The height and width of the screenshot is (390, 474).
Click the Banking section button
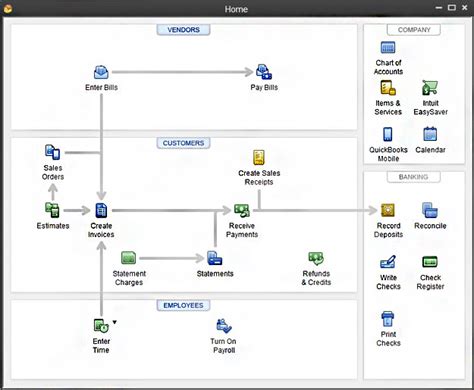414,177
